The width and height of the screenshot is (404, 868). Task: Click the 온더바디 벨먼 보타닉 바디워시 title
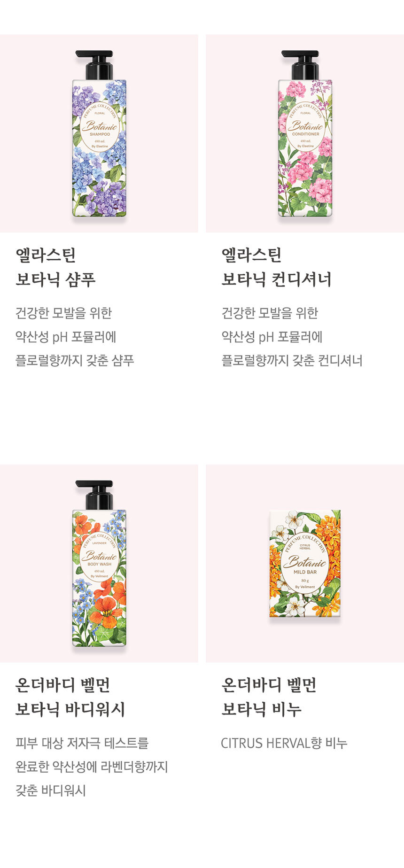70,697
